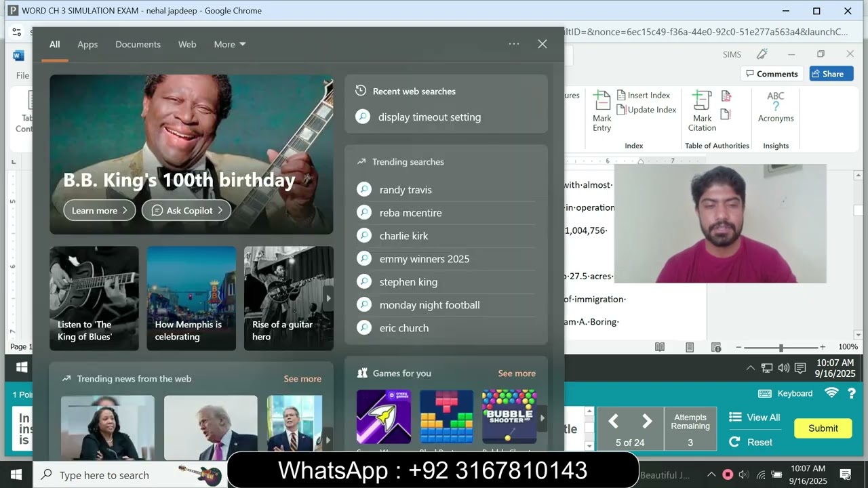The height and width of the screenshot is (488, 868).
Task: Search trending 'reba mcentire'
Action: (446, 213)
